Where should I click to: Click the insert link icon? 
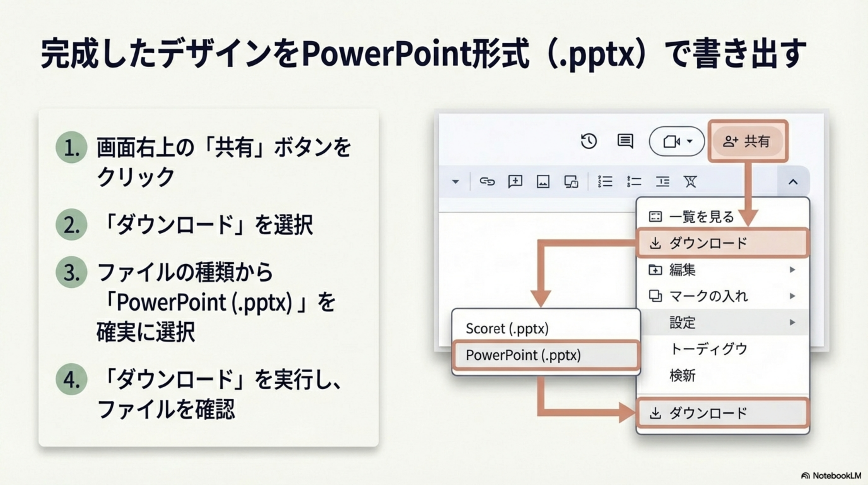click(x=487, y=182)
